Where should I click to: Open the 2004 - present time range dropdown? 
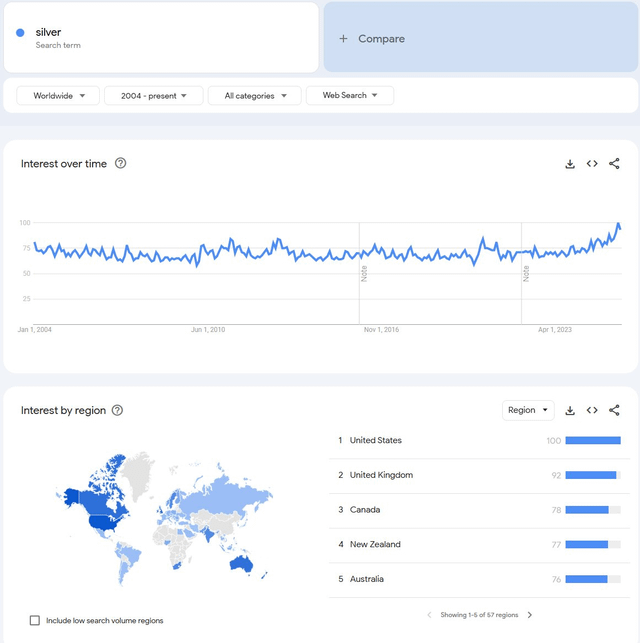tap(153, 96)
